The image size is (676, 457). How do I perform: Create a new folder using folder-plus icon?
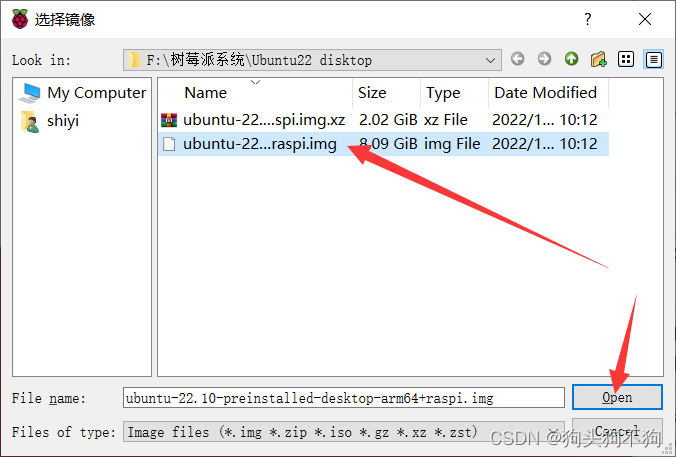click(599, 59)
